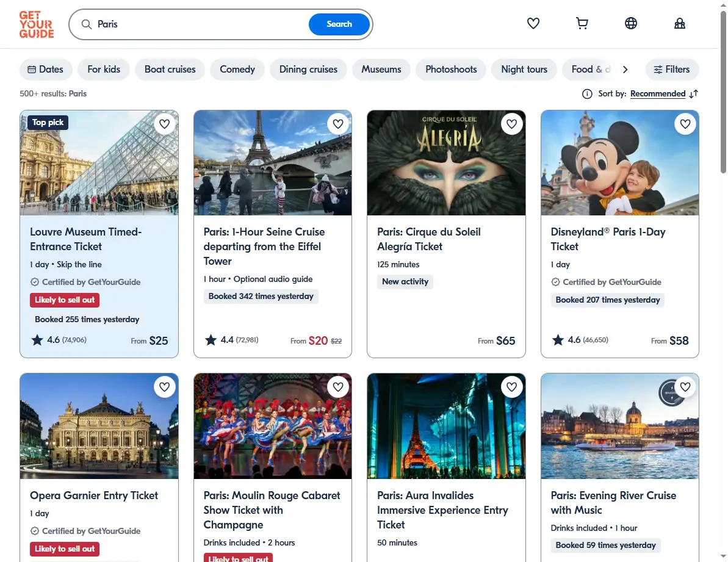This screenshot has height=562, width=728.
Task: Save Aura Invalides experience to wishlist
Action: 511,387
